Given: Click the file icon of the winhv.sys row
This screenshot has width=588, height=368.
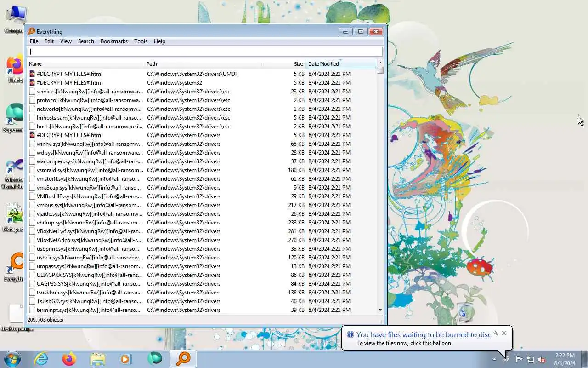Looking at the screenshot, I should pos(32,144).
